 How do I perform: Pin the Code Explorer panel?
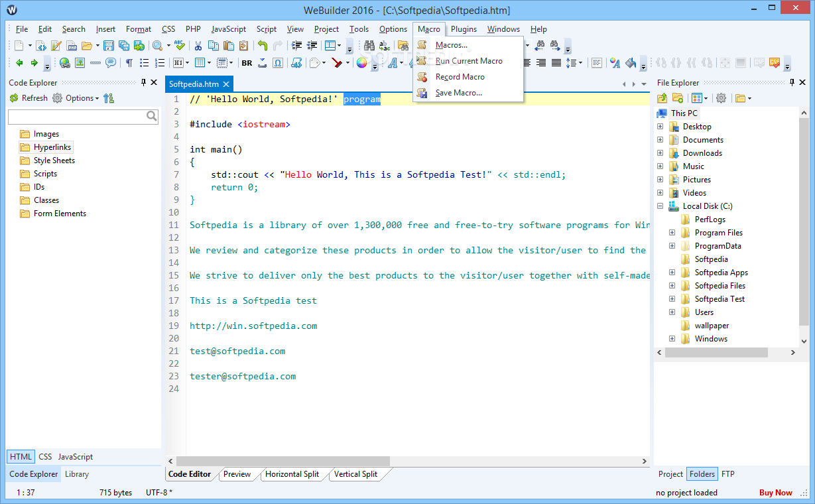point(144,82)
